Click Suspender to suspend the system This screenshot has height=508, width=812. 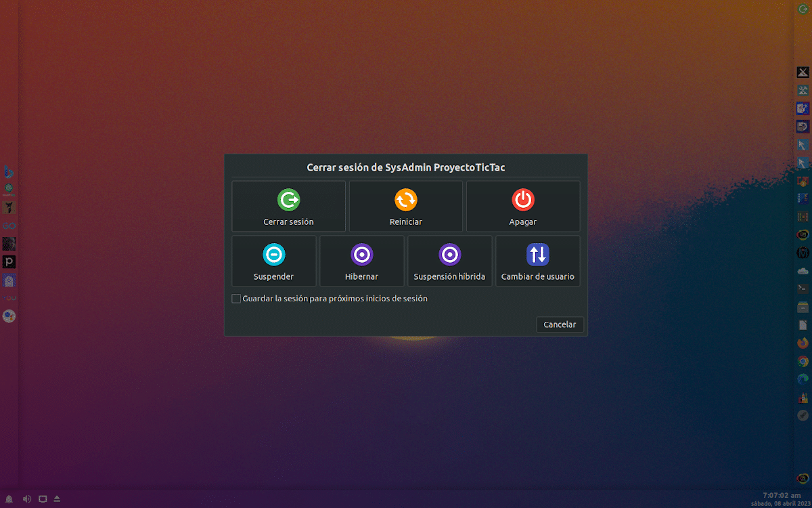click(273, 261)
